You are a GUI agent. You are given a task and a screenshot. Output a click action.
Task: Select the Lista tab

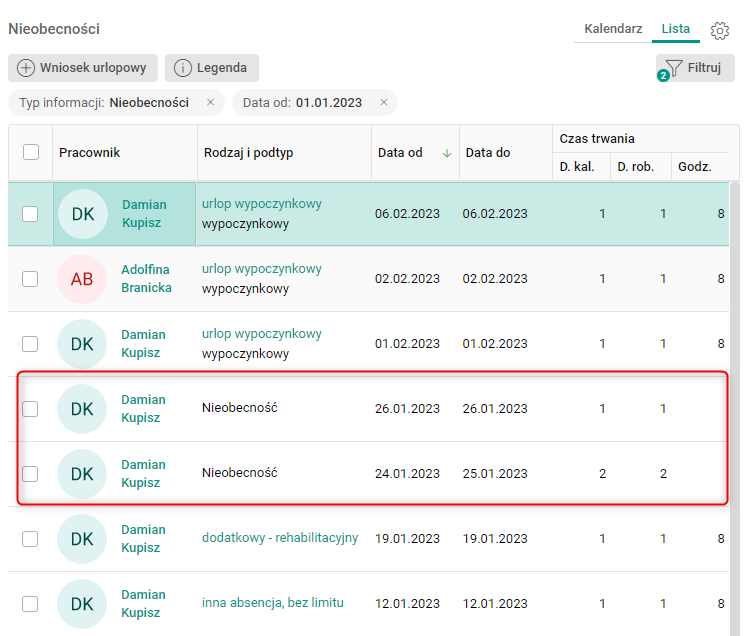click(x=675, y=29)
